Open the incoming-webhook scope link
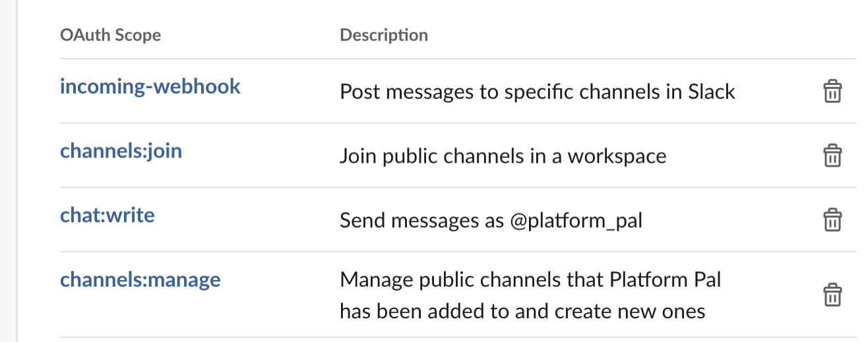This screenshot has height=342, width=868. coord(150,86)
